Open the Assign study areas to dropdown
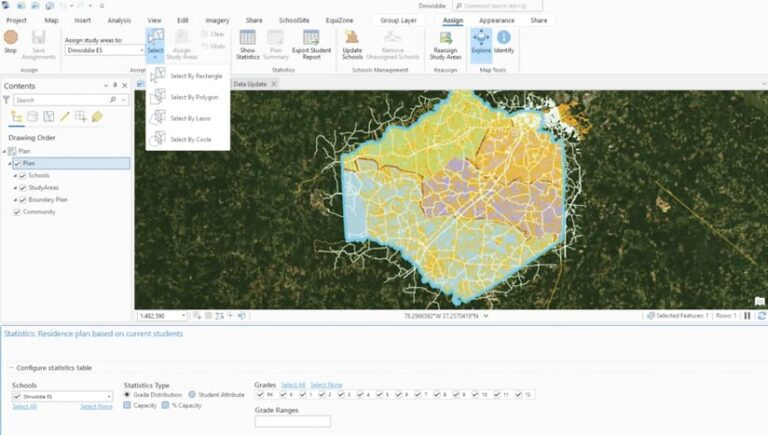This screenshot has width=768, height=435. pyautogui.click(x=142, y=50)
